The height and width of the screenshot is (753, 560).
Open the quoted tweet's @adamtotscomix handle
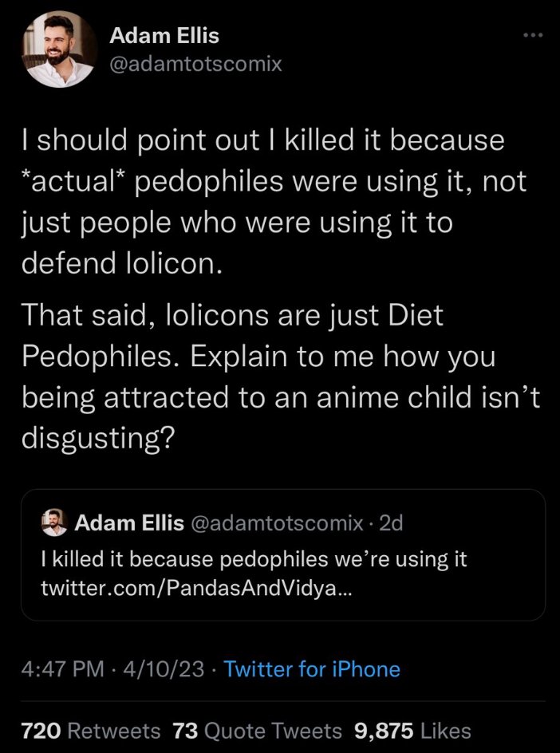[x=277, y=522]
